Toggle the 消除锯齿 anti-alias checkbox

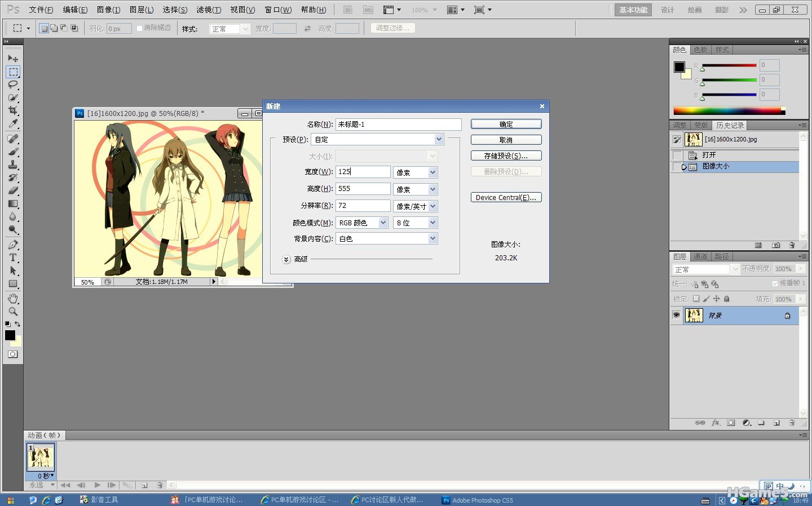[140, 28]
